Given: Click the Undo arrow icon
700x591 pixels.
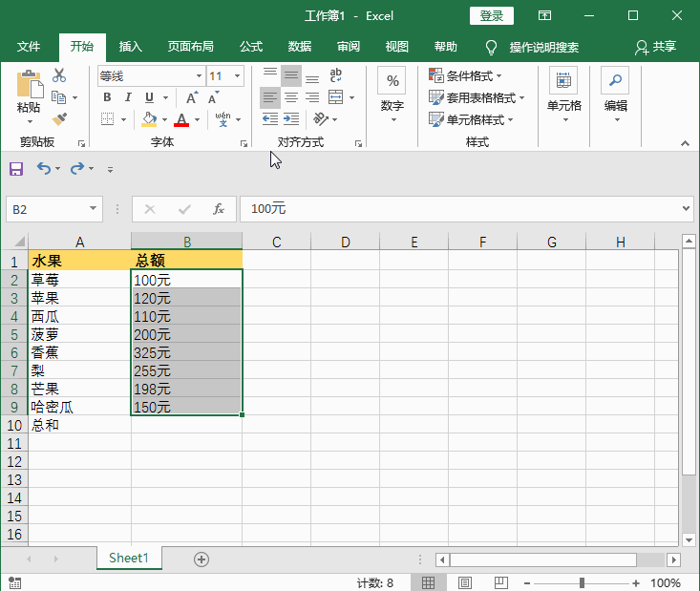Looking at the screenshot, I should tap(43, 169).
